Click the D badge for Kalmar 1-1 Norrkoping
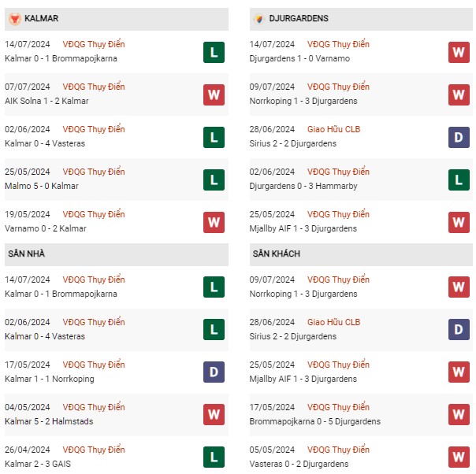 (x=213, y=372)
